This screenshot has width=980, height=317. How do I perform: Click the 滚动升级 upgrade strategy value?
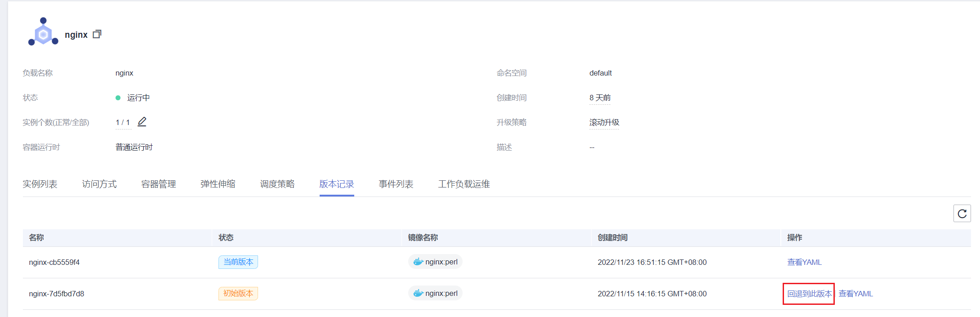[604, 122]
